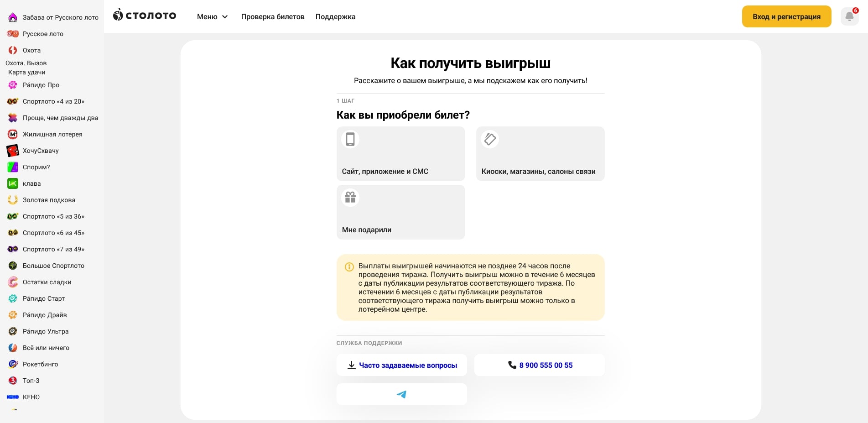The width and height of the screenshot is (868, 423).
Task: Click the Столото logo
Action: [x=144, y=15]
